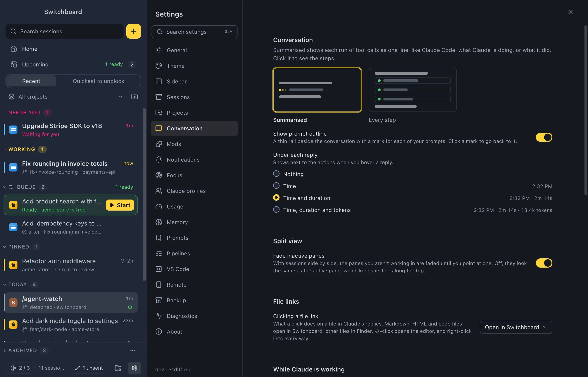Open the /agent-watch session
The image size is (588, 377).
(71, 303)
